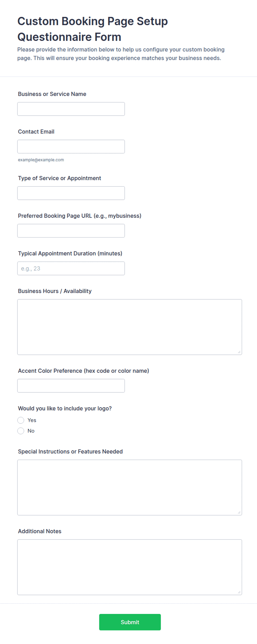Focus the Accent Color Preference input

point(71,386)
